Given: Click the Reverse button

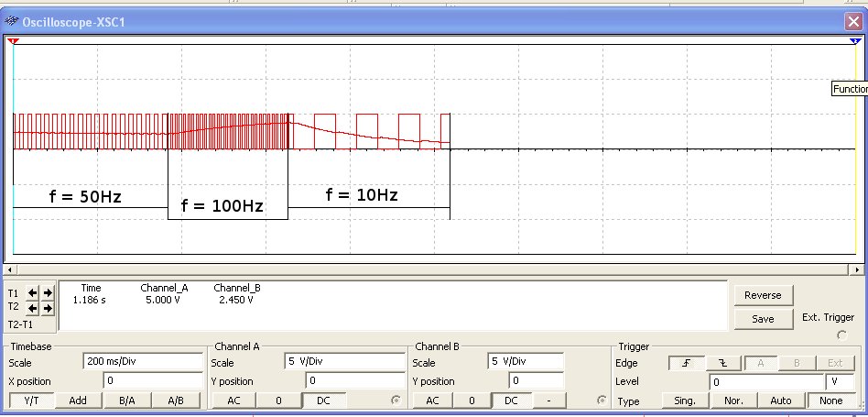Looking at the screenshot, I should (x=763, y=295).
